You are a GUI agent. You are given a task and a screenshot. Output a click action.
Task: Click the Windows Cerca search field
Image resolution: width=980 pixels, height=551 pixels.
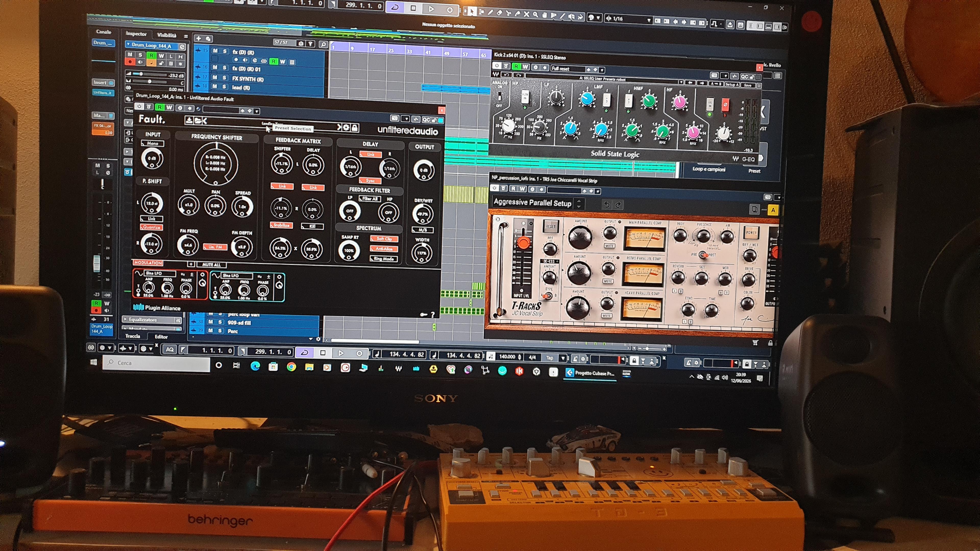(x=156, y=363)
